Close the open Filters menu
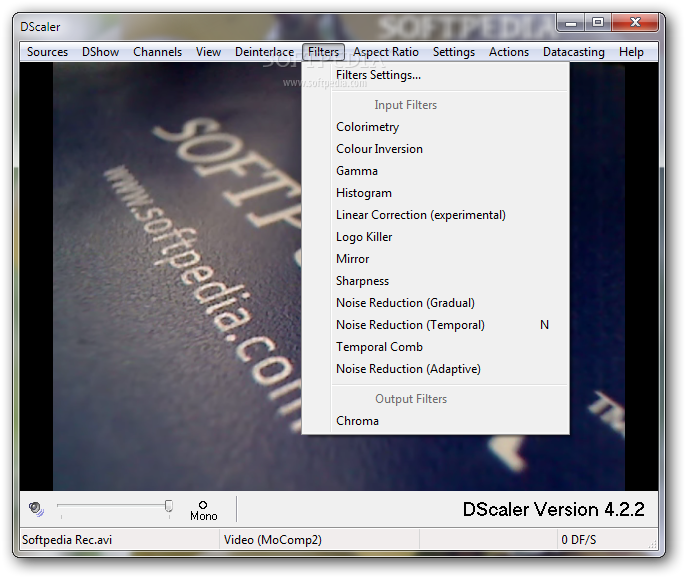The image size is (686, 578). click(323, 52)
